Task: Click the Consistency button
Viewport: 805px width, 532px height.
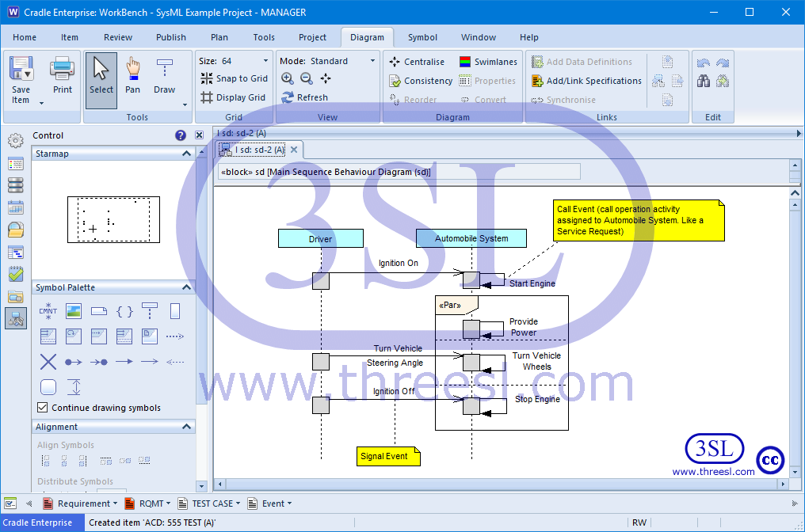Action: click(x=421, y=81)
